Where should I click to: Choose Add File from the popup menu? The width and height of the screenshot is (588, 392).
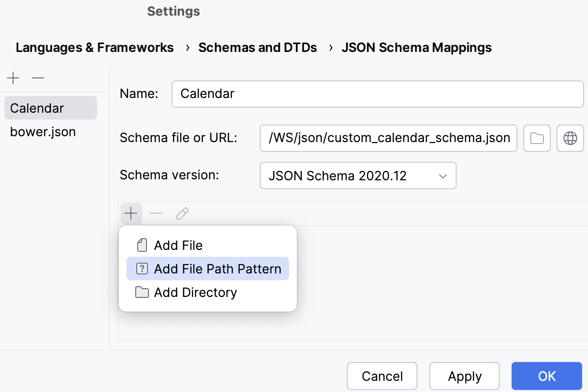pos(178,245)
